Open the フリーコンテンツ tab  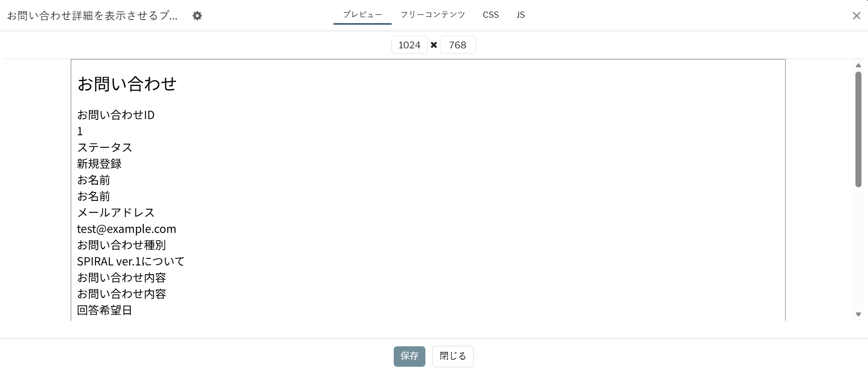coord(432,15)
